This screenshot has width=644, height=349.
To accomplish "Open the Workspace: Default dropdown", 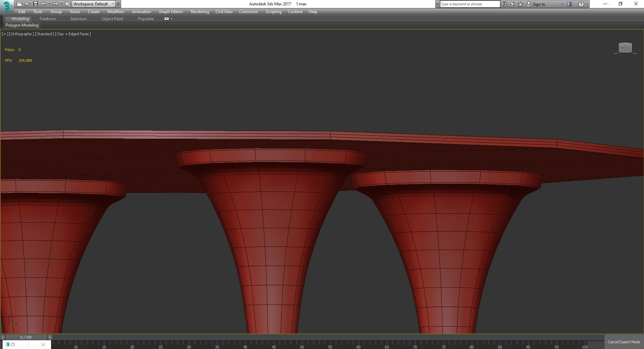I will tap(93, 4).
